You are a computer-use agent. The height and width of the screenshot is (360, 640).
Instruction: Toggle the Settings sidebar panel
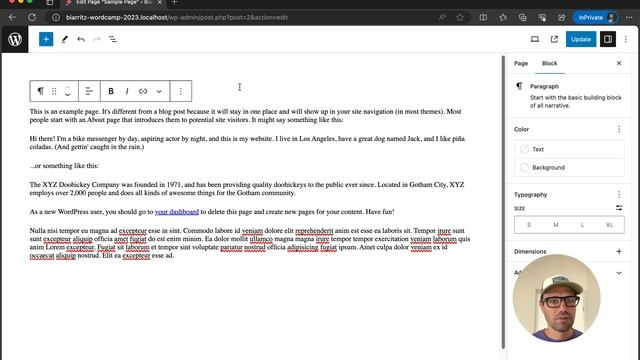608,39
